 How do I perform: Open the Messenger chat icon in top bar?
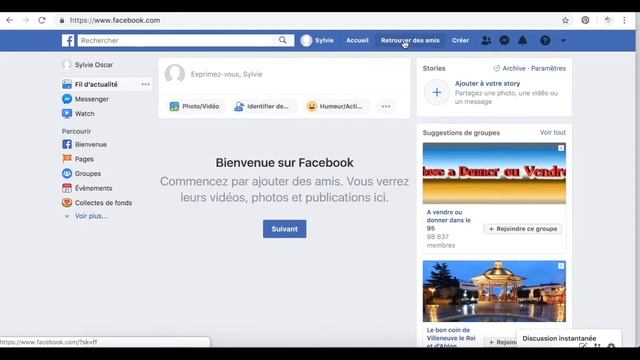pos(504,40)
